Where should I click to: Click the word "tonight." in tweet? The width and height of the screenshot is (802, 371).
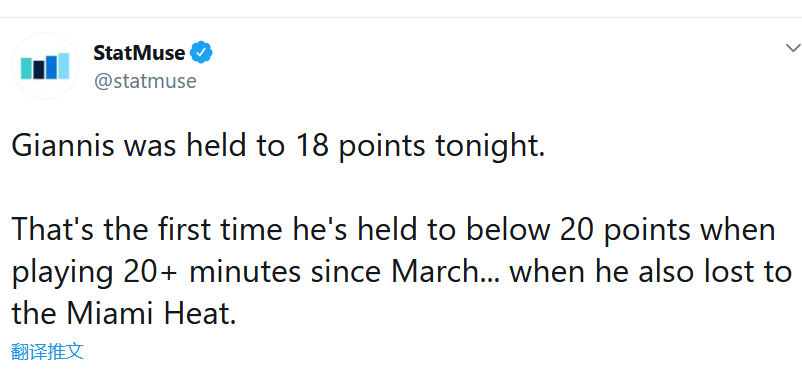[491, 148]
